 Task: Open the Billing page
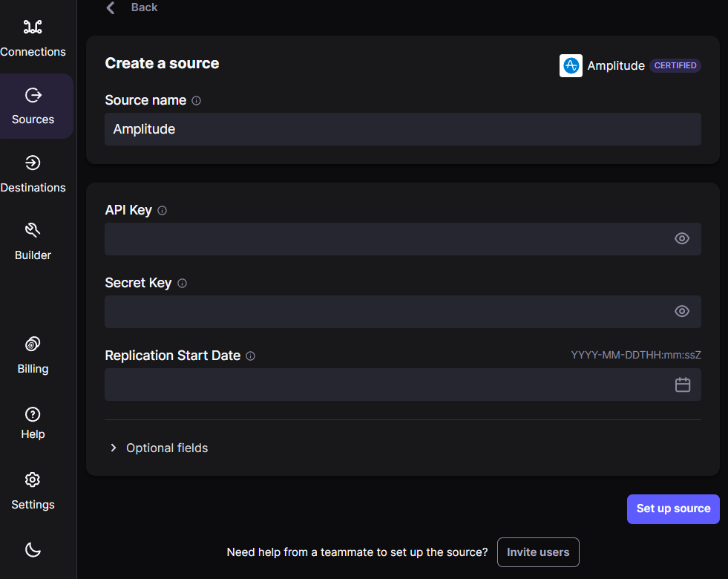(x=33, y=356)
